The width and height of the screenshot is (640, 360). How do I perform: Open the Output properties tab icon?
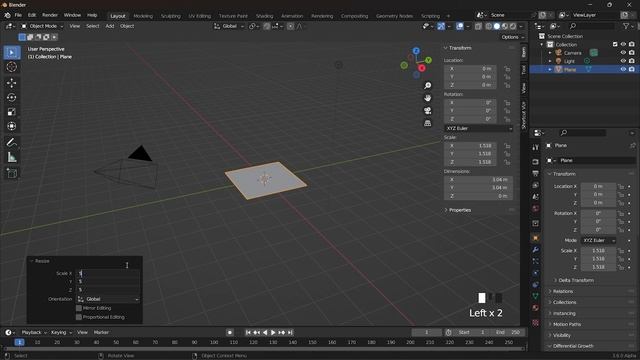click(536, 173)
